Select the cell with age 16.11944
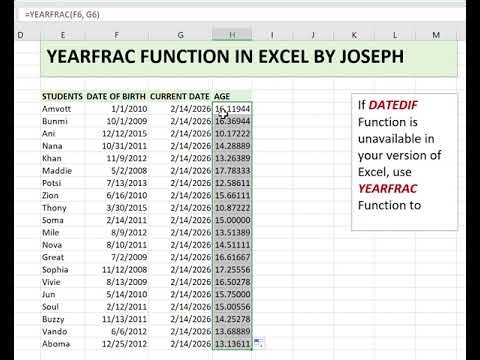The height and width of the screenshot is (360, 480). [232, 109]
